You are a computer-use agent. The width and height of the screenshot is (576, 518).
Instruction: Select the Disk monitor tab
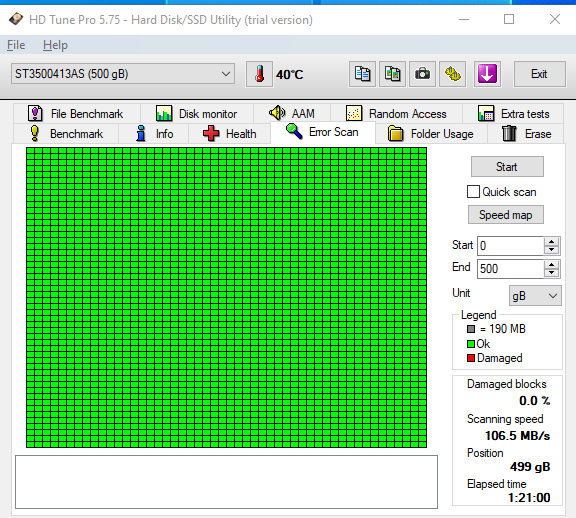[197, 114]
